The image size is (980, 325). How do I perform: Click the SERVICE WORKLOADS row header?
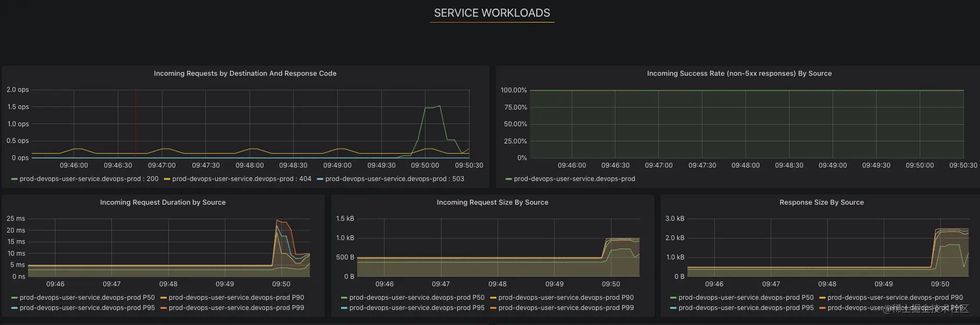492,13
